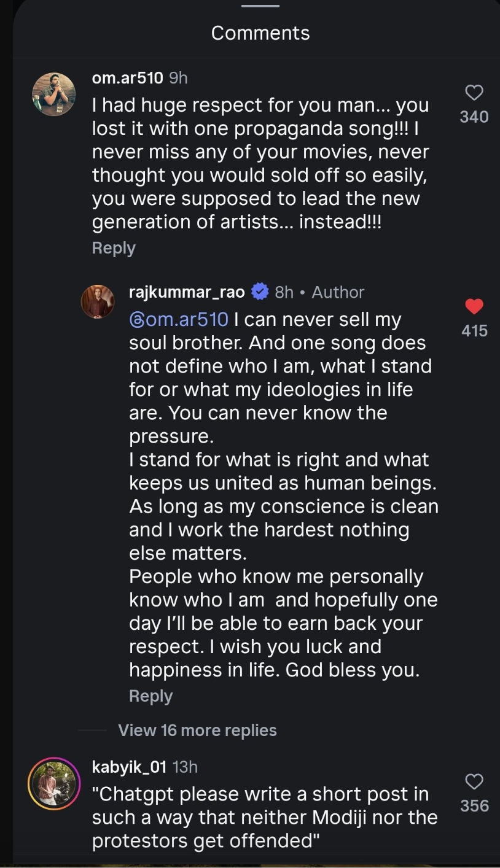This screenshot has height=868, width=500.
Task: Open om.ar510's profile picture
Action: [x=53, y=94]
